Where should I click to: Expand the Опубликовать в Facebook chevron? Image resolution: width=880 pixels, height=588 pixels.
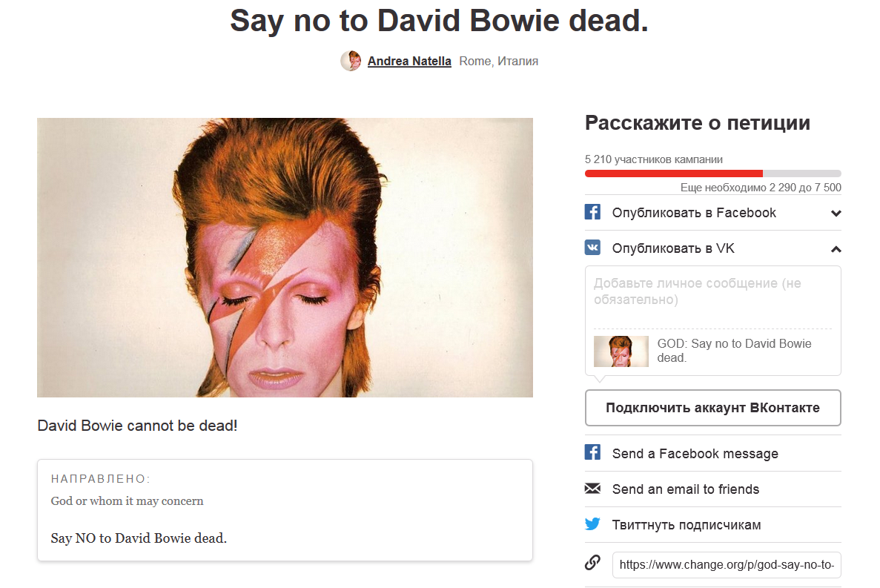tap(836, 214)
